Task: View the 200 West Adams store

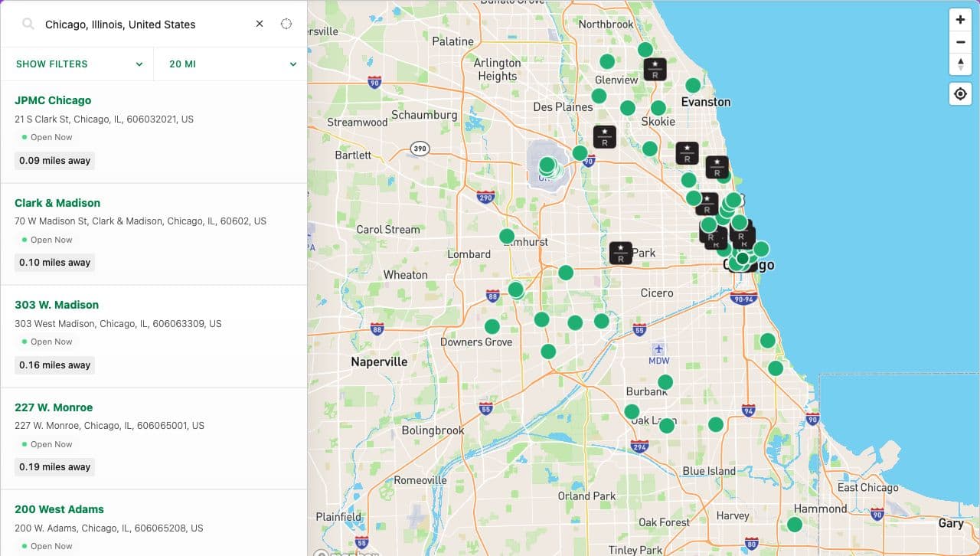Action: coord(59,509)
